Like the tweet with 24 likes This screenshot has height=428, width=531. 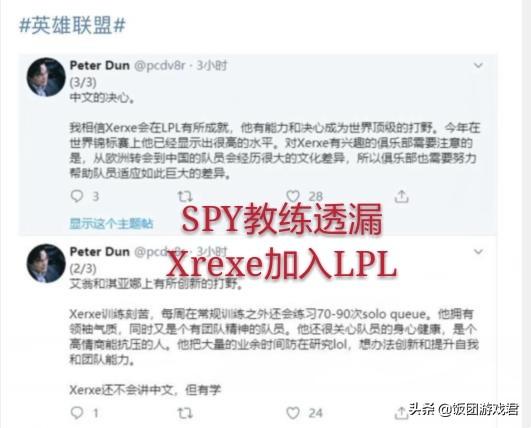tap(293, 413)
